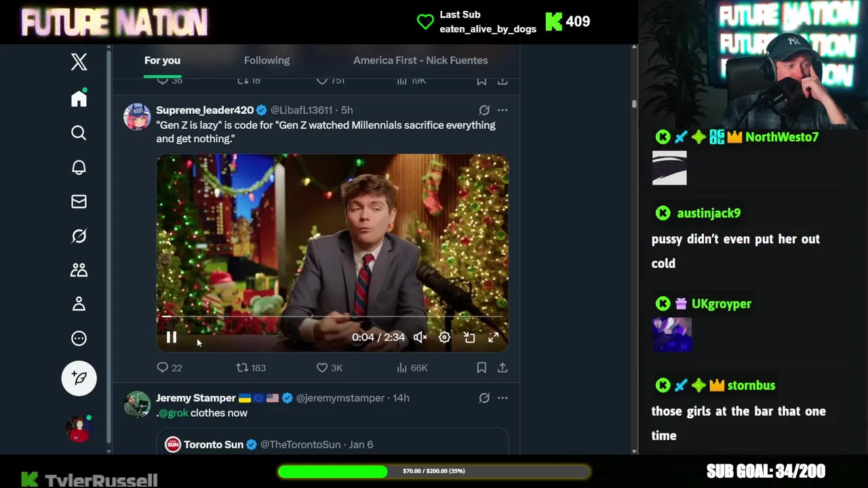
Task: Open account avatar at the sidebar bottom
Action: (x=78, y=428)
